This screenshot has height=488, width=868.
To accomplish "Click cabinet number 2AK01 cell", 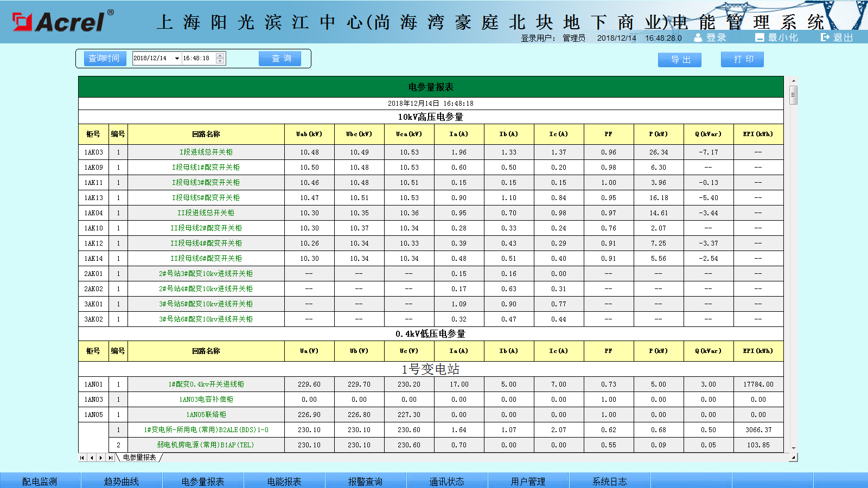I will [93, 274].
